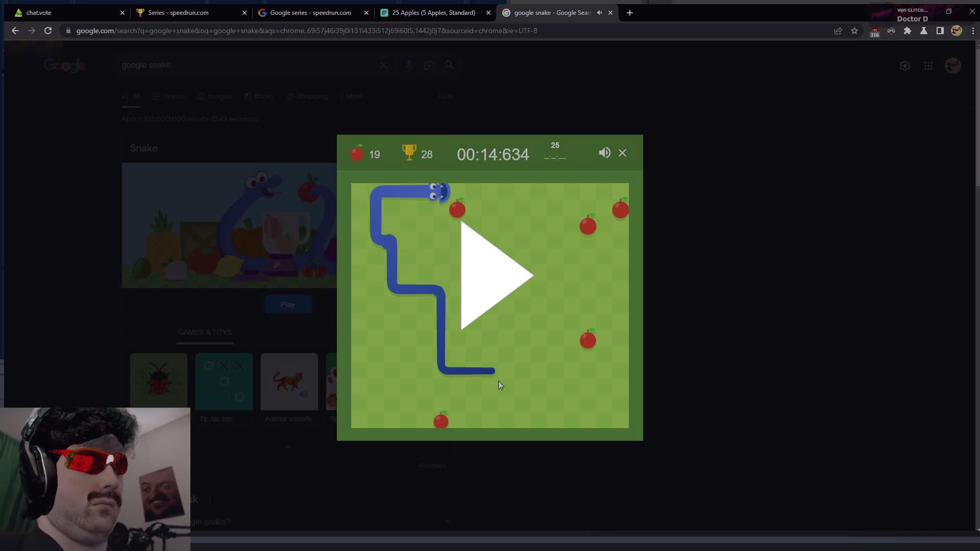Open Google search settings gear

click(905, 66)
